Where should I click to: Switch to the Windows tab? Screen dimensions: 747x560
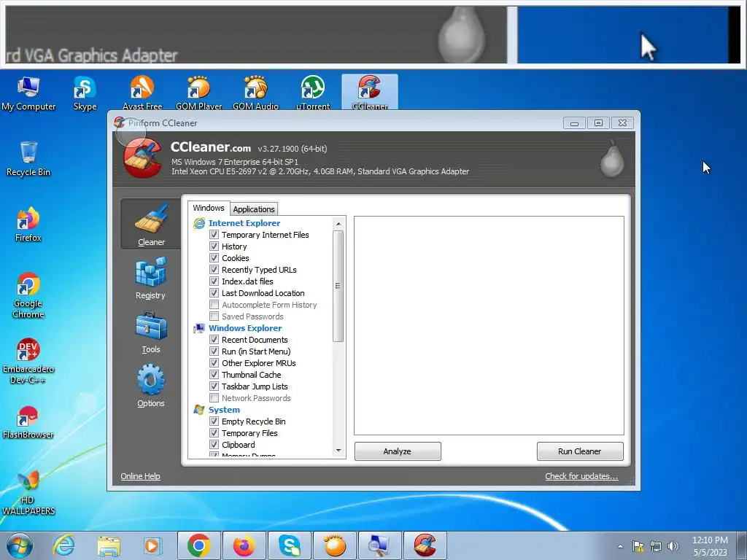tap(209, 208)
